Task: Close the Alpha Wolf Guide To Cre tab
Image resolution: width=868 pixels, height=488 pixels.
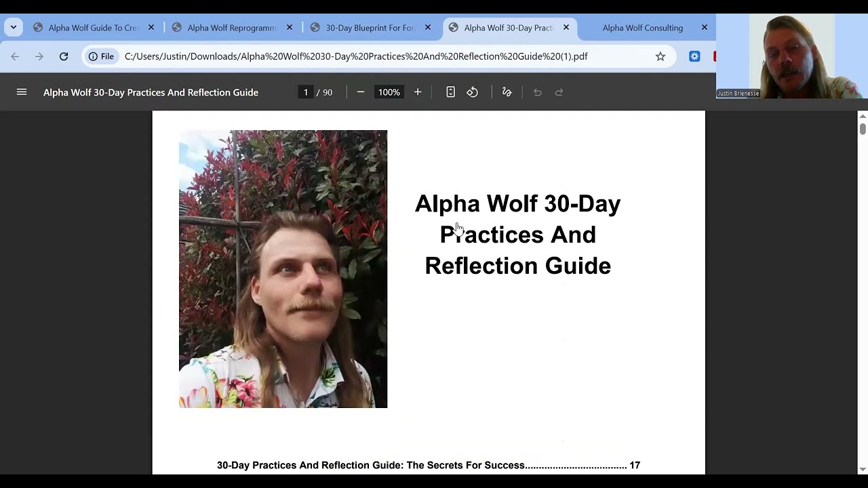Action: click(x=151, y=28)
